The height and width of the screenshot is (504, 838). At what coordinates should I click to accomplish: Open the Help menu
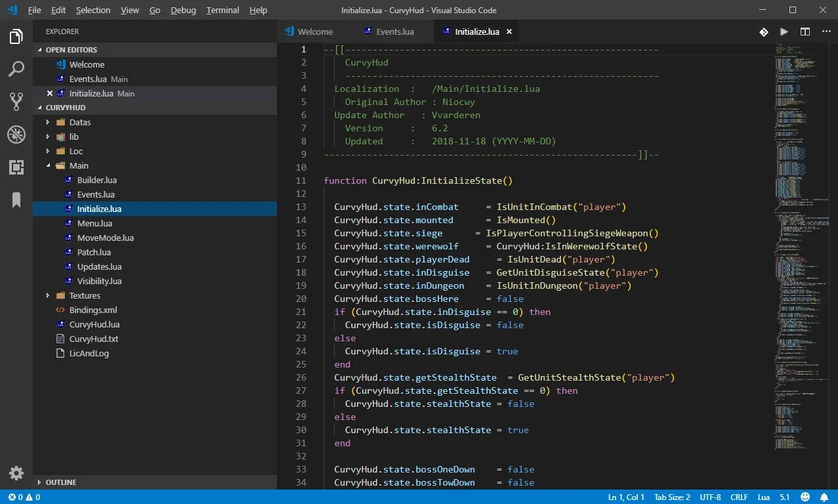(x=259, y=10)
